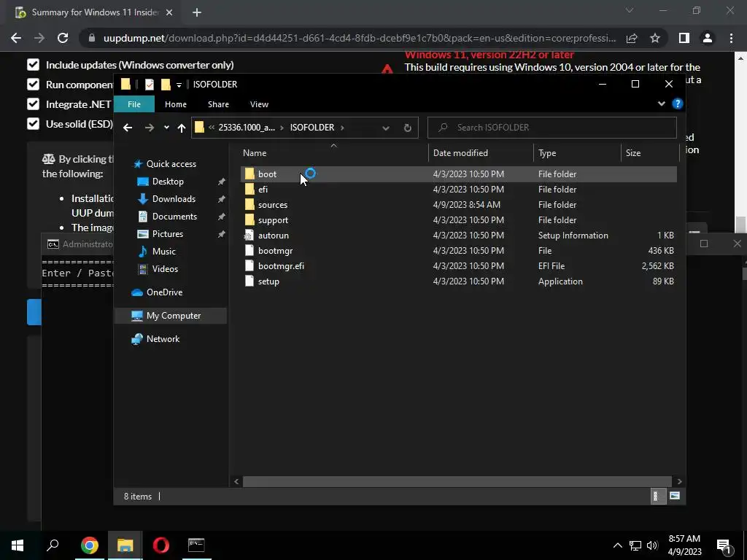Viewport: 747px width, 560px height.
Task: Toggle Use solid (ESD) checkbox in Chrome
Action: click(33, 124)
